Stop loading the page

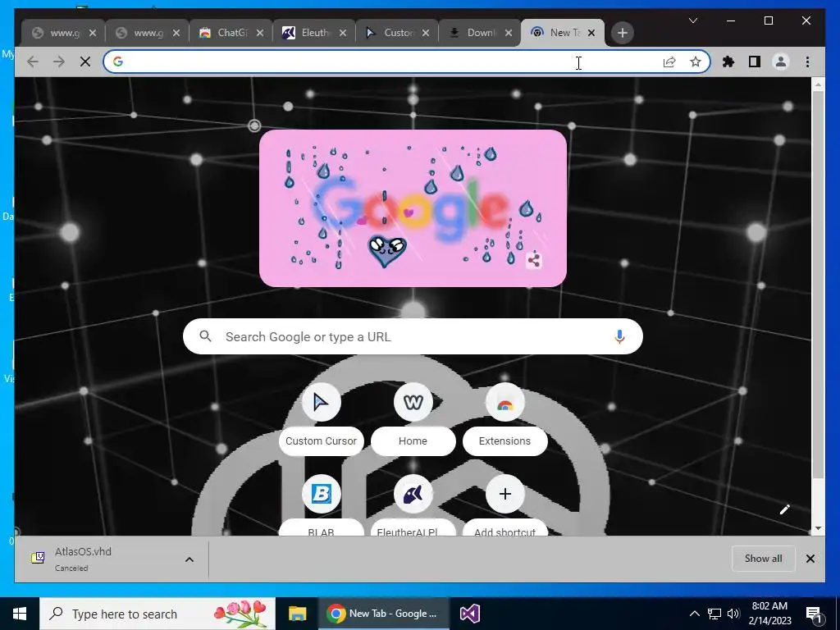pos(85,62)
